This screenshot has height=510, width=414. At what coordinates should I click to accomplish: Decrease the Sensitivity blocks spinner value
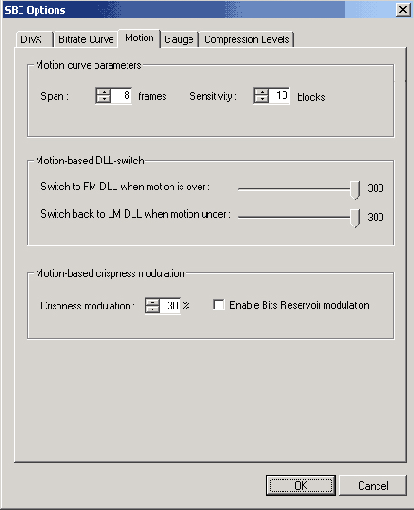click(262, 99)
